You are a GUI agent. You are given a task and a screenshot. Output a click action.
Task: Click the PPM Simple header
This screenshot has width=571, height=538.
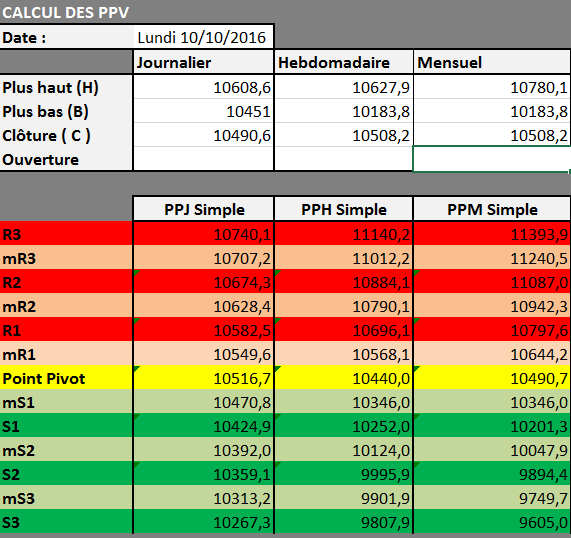point(492,209)
